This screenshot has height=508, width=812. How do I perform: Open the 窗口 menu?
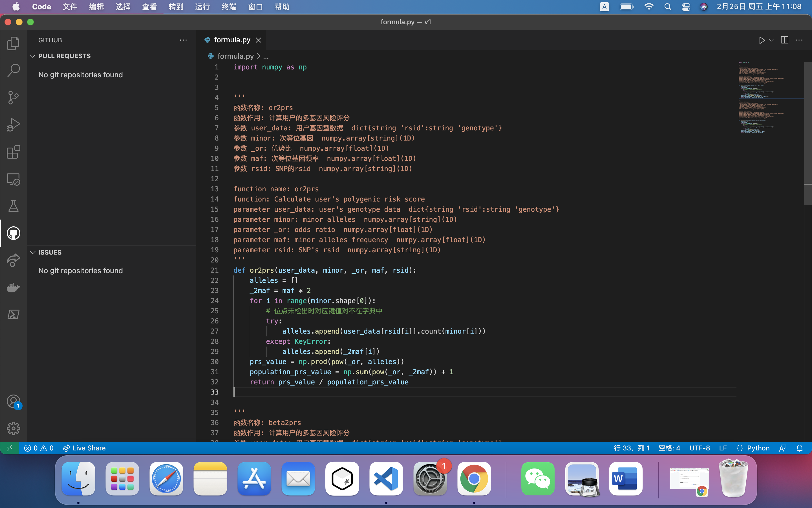[255, 7]
